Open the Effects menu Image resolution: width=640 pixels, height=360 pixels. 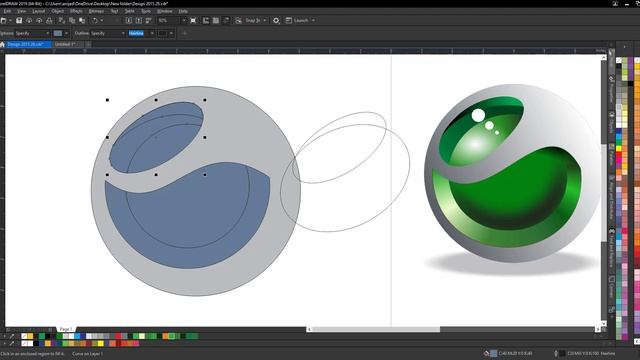point(76,11)
